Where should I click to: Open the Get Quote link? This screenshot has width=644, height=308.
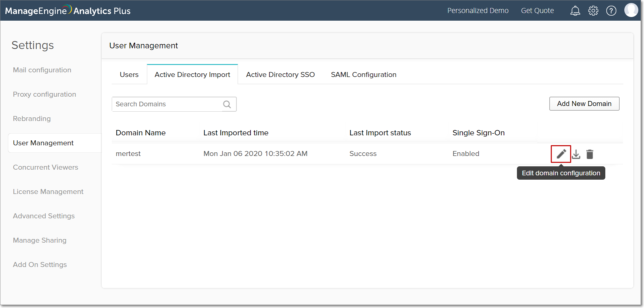(537, 11)
